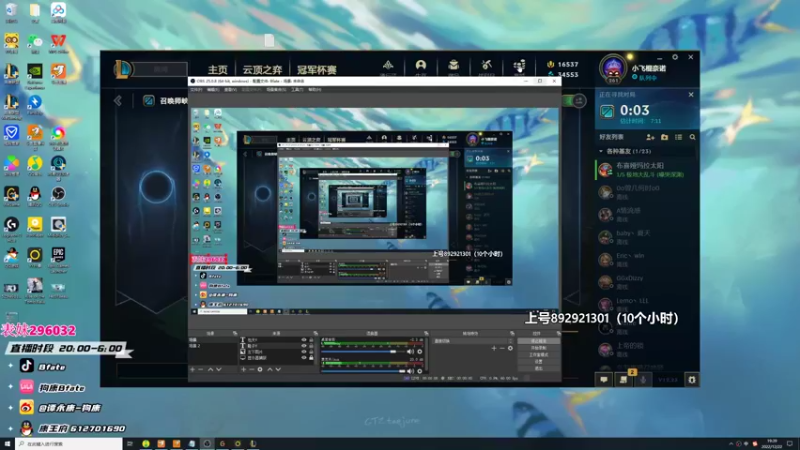Click the summoner avatar 小飞棍来诺
Image resolution: width=800 pixels, height=450 pixels.
pyautogui.click(x=612, y=68)
